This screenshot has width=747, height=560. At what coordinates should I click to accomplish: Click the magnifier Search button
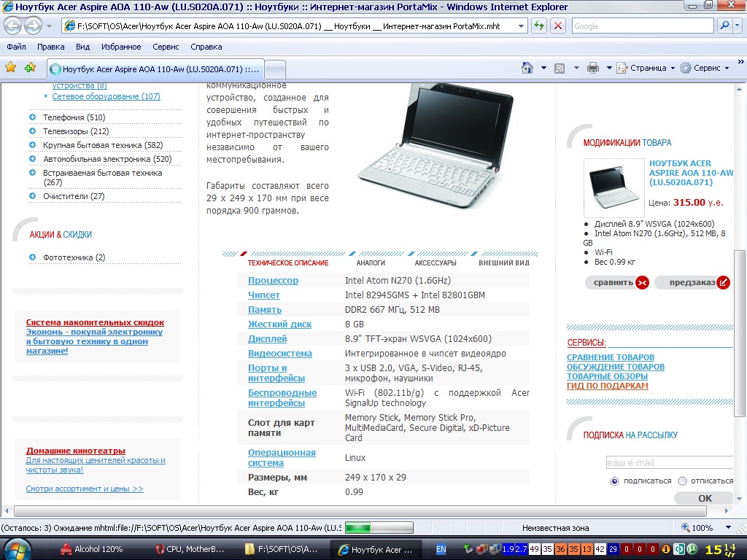[724, 26]
